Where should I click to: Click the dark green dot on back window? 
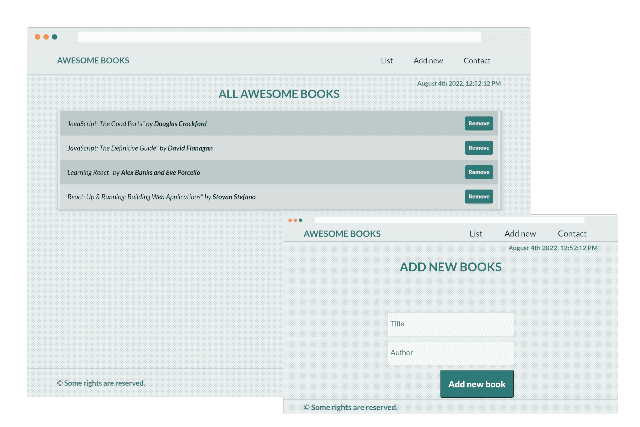point(54,37)
